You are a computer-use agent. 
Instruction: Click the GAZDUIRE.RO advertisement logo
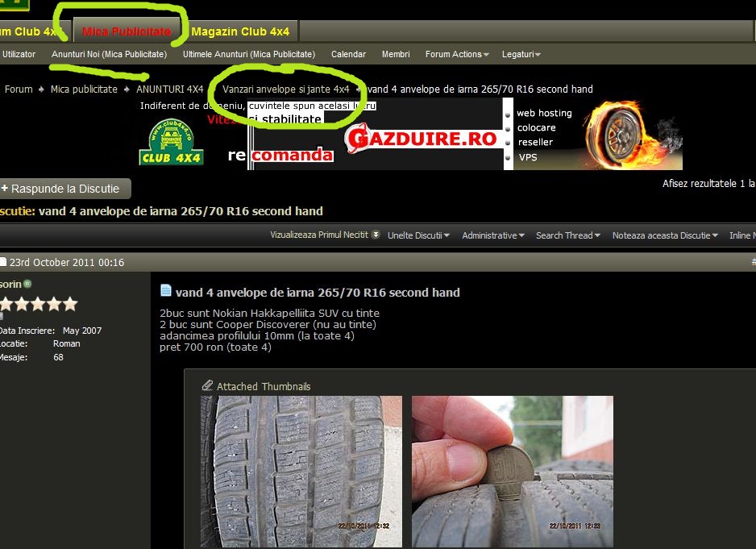tap(421, 139)
